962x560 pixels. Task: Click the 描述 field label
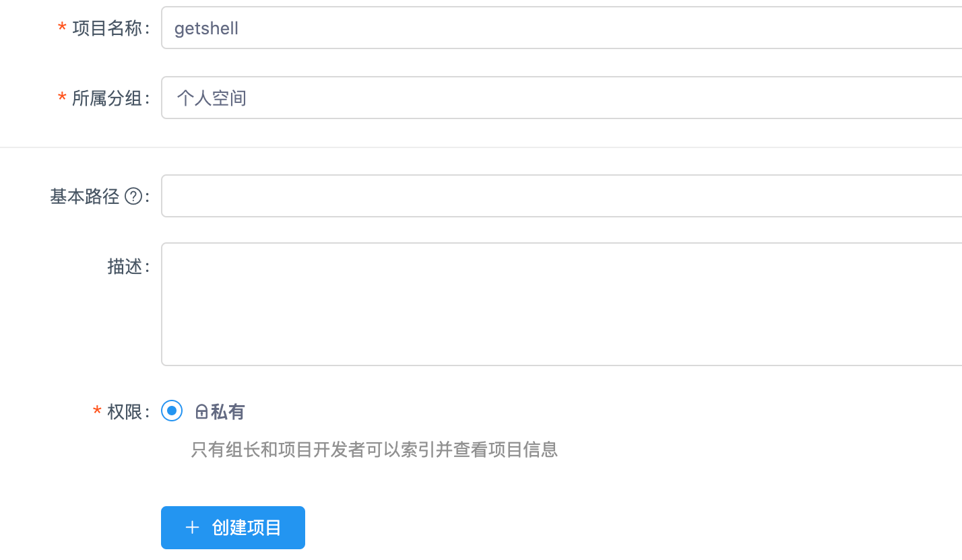pos(128,267)
